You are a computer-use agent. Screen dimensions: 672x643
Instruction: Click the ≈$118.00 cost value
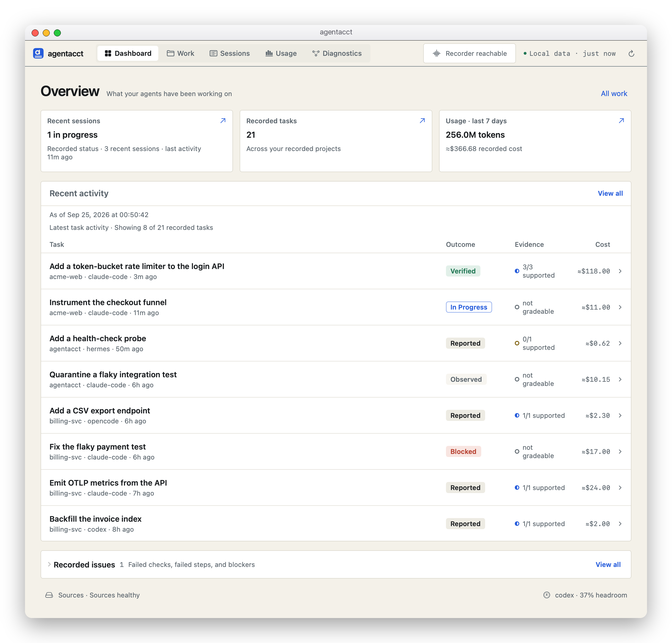pos(593,271)
